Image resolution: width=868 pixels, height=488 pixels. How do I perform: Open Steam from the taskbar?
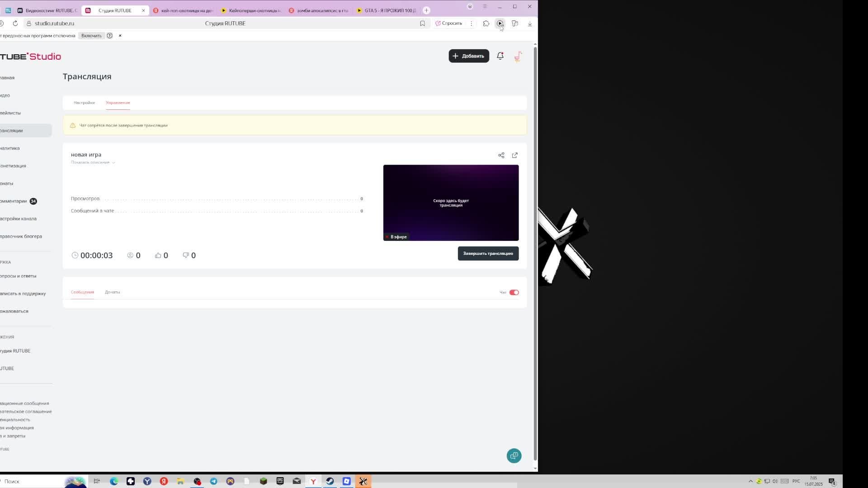tap(330, 481)
